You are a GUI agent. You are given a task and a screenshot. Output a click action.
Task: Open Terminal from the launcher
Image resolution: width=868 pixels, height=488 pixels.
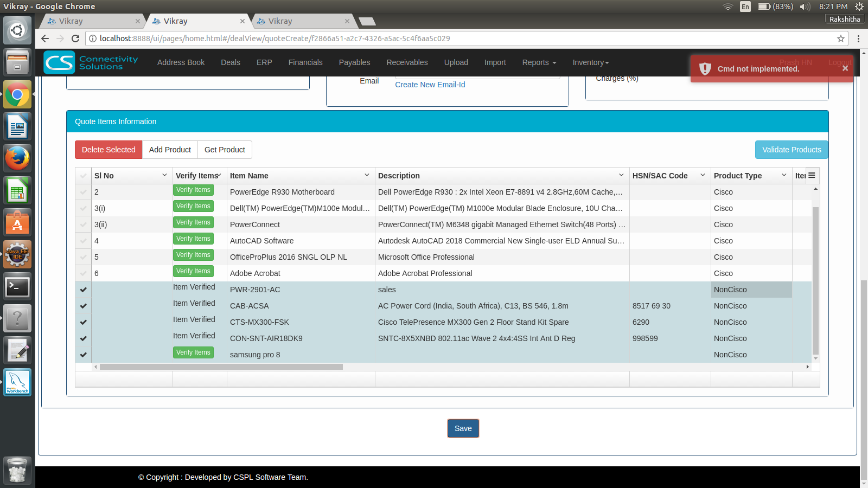click(17, 287)
